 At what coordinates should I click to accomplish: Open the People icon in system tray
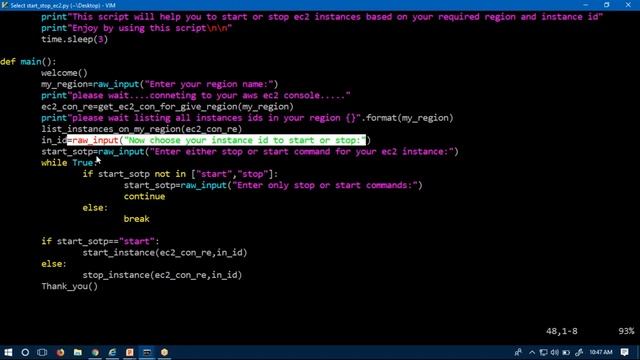[x=518, y=352]
